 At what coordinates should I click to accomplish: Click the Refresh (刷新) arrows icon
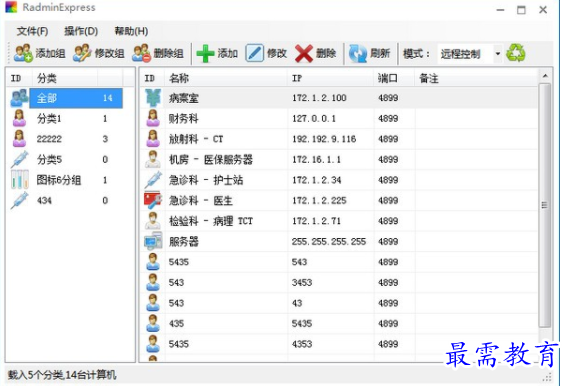pyautogui.click(x=358, y=54)
